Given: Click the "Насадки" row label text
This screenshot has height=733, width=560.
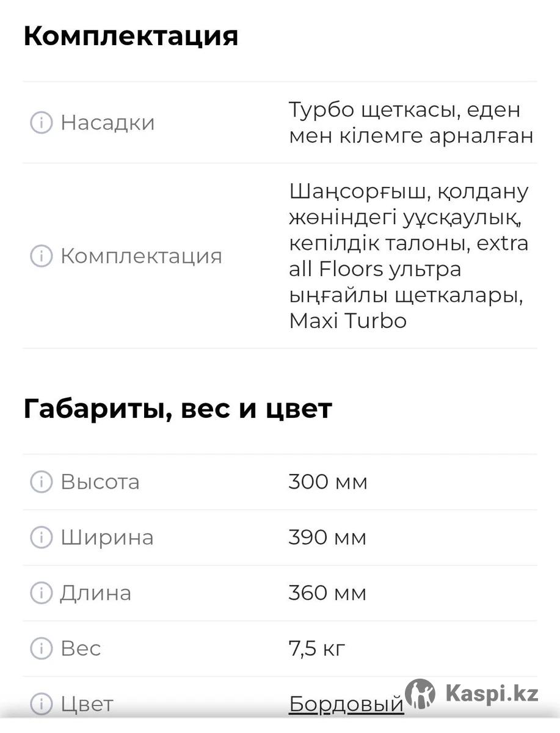Looking at the screenshot, I should click(107, 123).
